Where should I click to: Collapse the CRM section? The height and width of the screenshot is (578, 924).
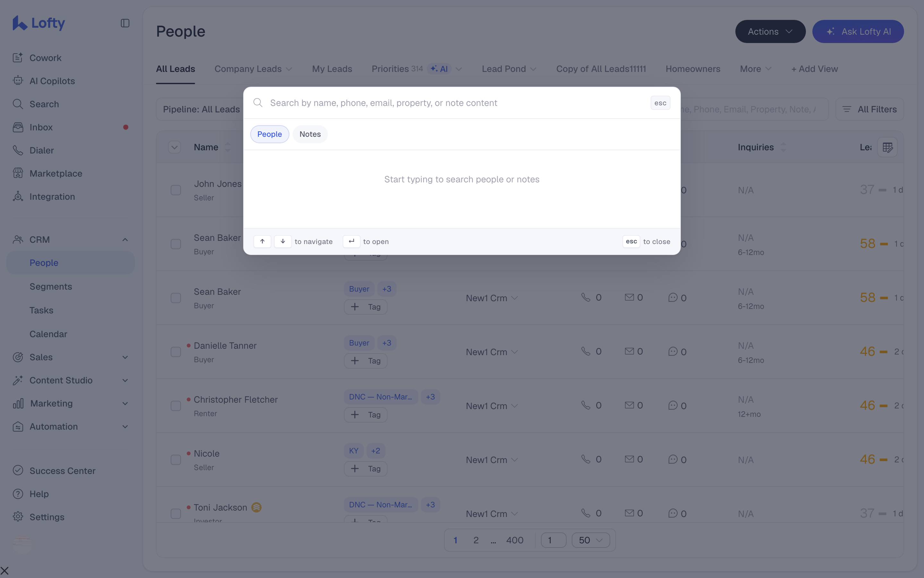click(x=125, y=240)
